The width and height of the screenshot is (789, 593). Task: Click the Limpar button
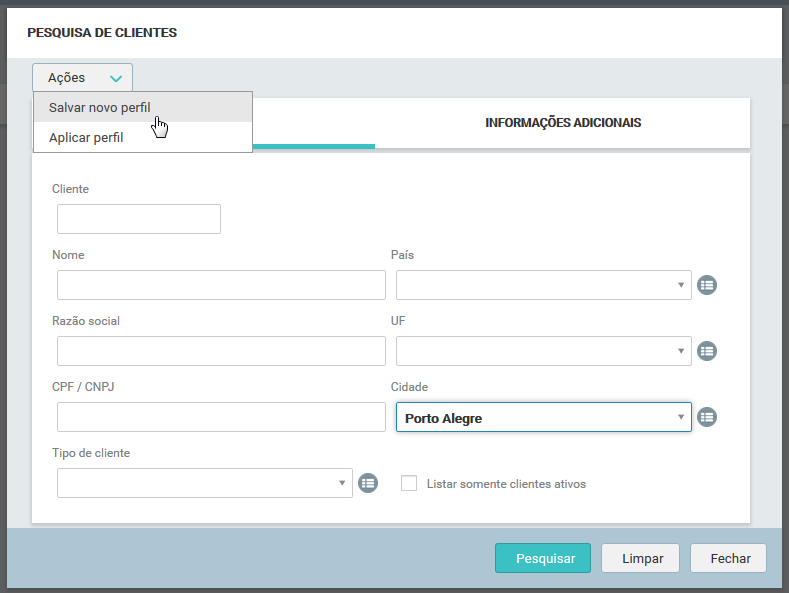click(640, 558)
